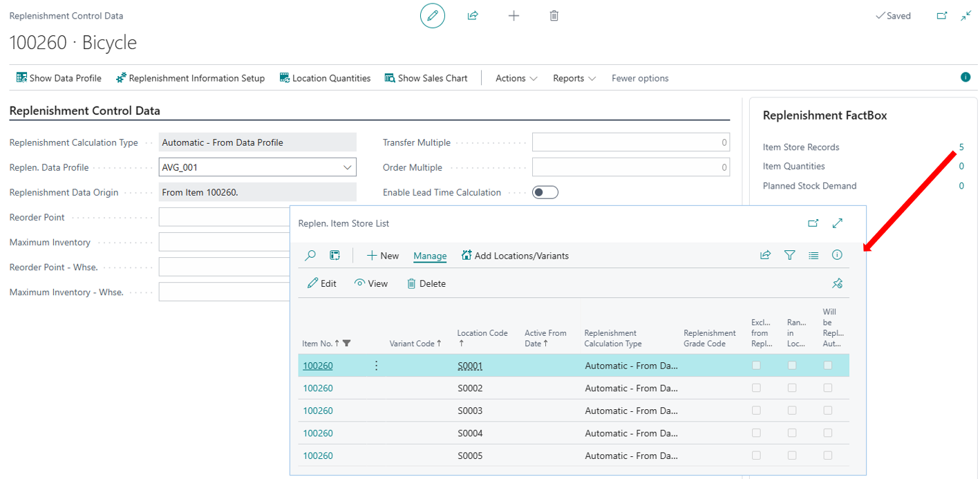
Task: Open item 100260 link for location S0003
Action: [318, 411]
